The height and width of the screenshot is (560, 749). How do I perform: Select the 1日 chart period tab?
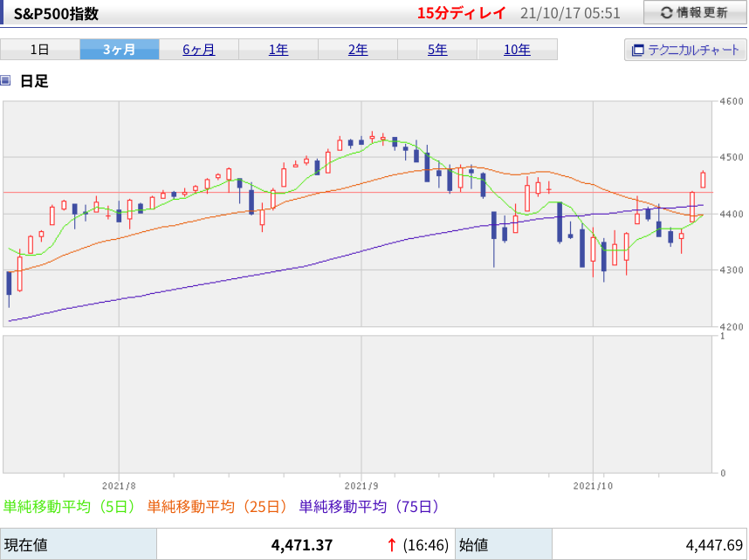pos(39,50)
